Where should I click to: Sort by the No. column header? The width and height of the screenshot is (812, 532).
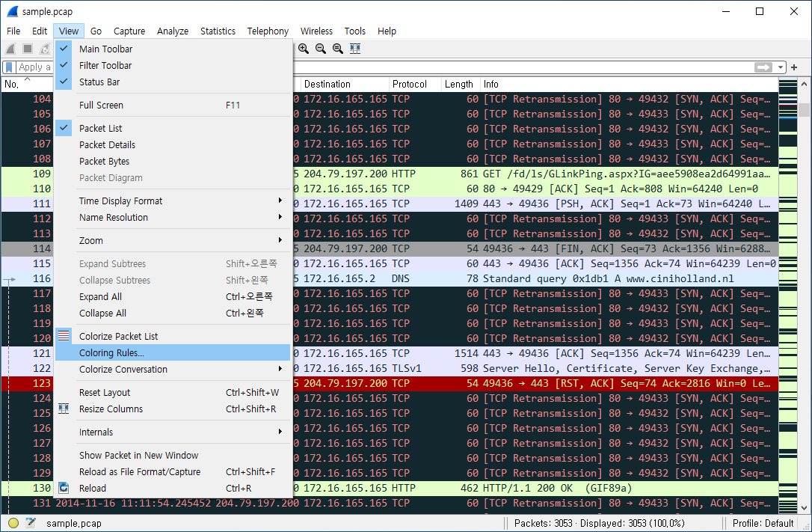pyautogui.click(x=27, y=84)
